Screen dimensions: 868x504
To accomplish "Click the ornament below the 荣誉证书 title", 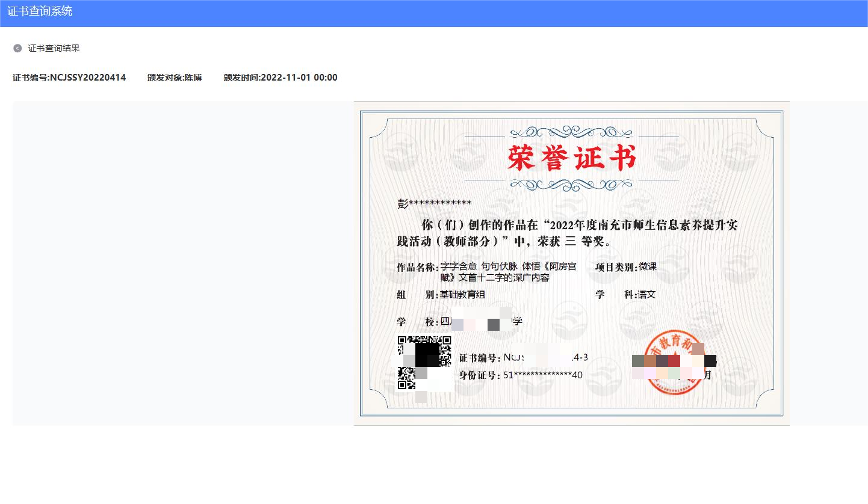I will pyautogui.click(x=571, y=183).
